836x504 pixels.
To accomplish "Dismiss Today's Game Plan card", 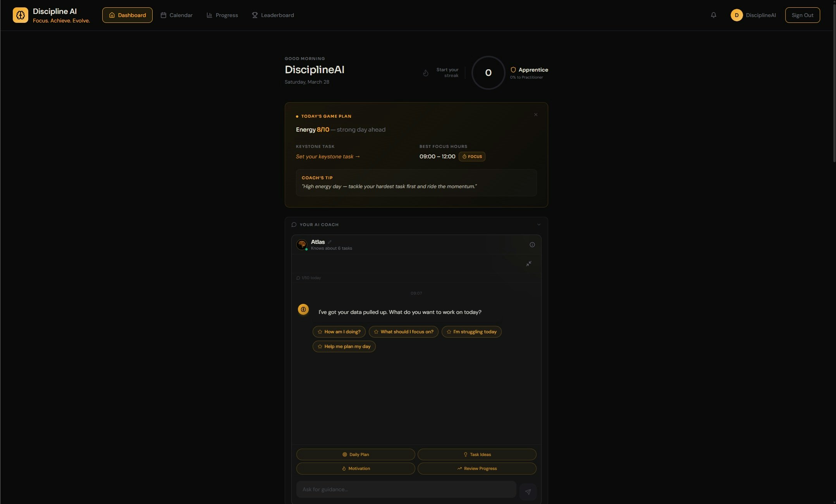I will pos(535,115).
